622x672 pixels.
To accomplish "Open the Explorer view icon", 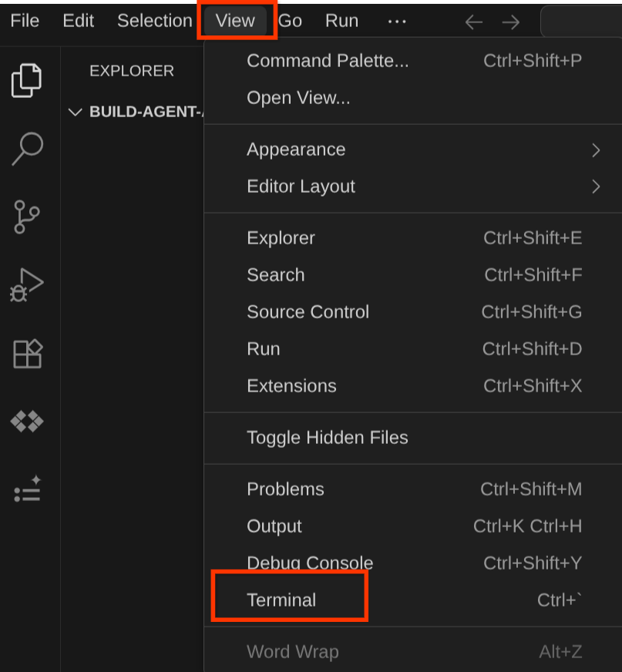I will pos(28,80).
